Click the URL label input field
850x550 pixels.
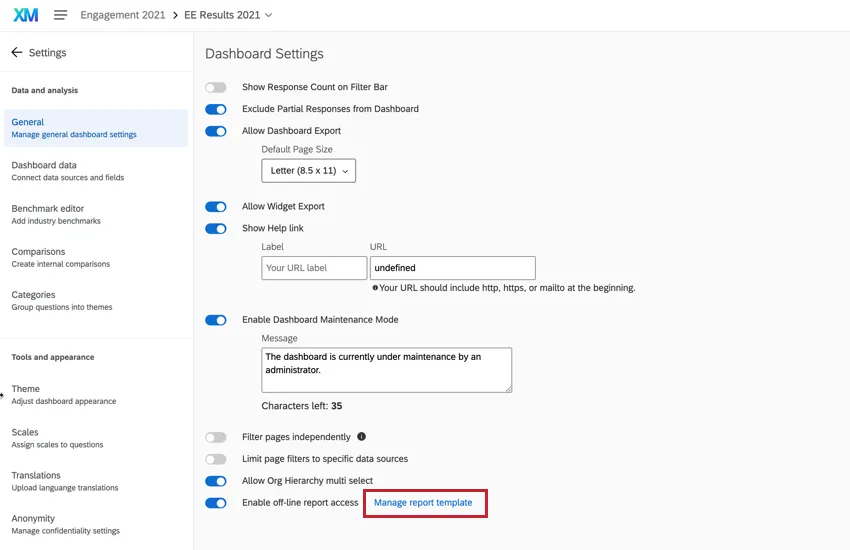pyautogui.click(x=314, y=268)
